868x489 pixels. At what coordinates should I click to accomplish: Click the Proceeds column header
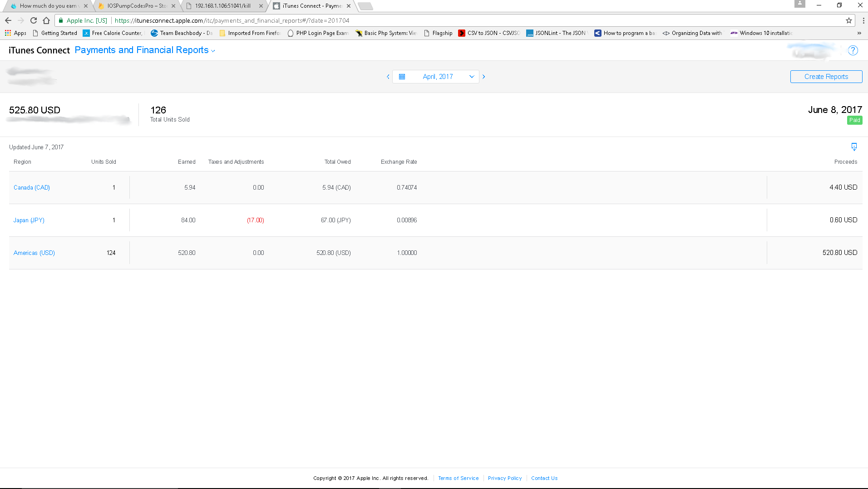coord(846,162)
